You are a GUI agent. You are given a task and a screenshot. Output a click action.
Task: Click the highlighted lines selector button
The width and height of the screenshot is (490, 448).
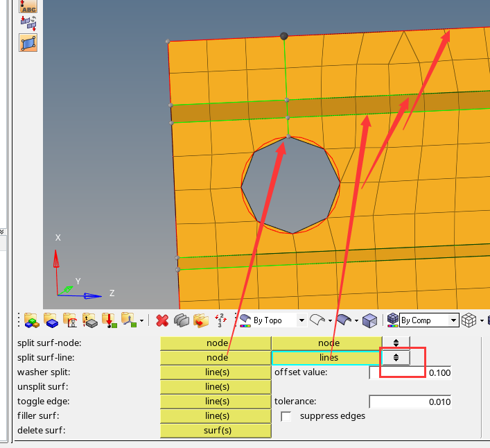click(327, 357)
